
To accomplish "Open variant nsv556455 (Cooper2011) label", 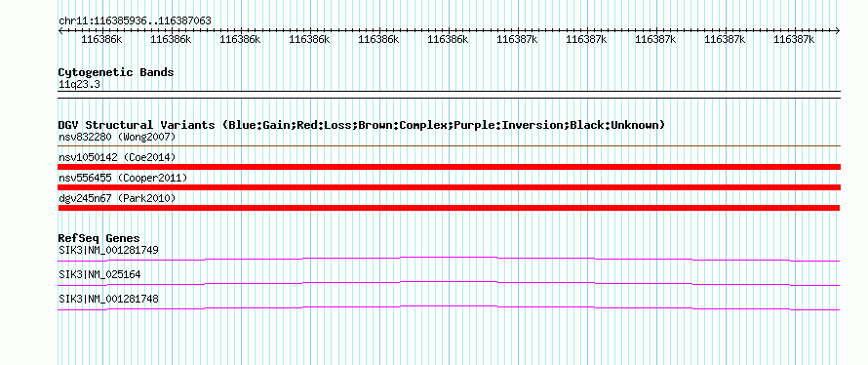I will 123,178.
